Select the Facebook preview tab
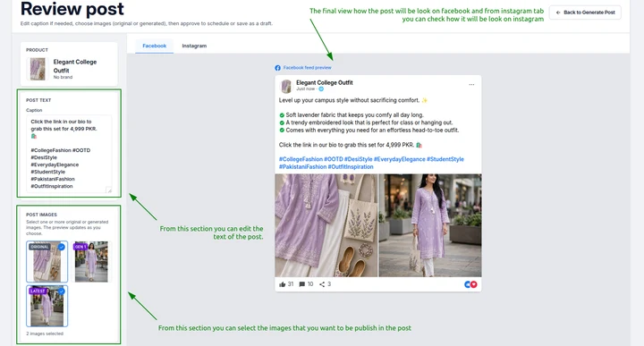Image resolution: width=644 pixels, height=346 pixels. (155, 46)
